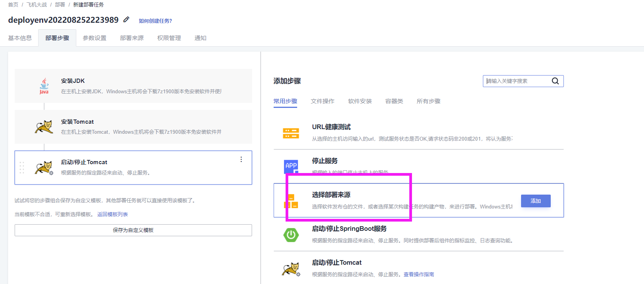Select the 安装JDK step title
The image size is (644, 284).
(73, 81)
